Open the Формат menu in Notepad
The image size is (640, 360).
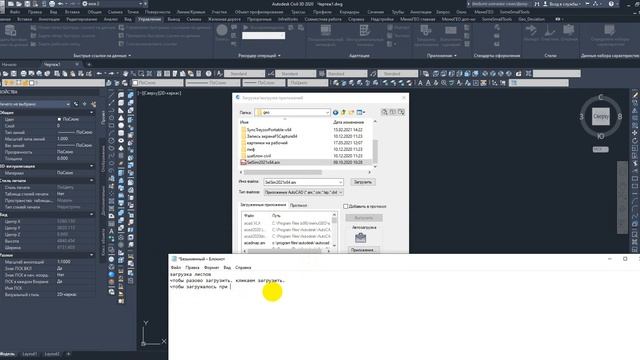(x=211, y=267)
